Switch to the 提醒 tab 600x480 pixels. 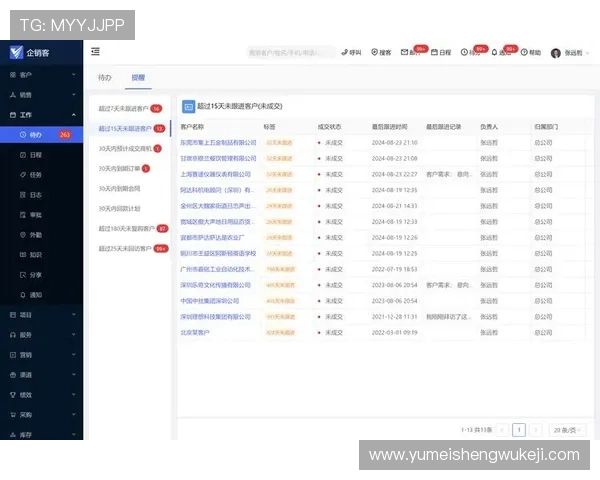(x=138, y=77)
